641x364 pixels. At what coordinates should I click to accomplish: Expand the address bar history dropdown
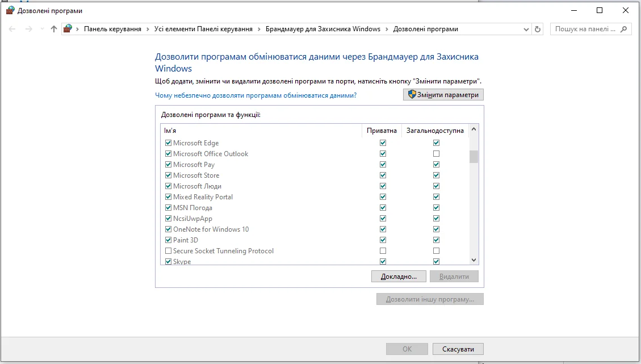coord(526,29)
